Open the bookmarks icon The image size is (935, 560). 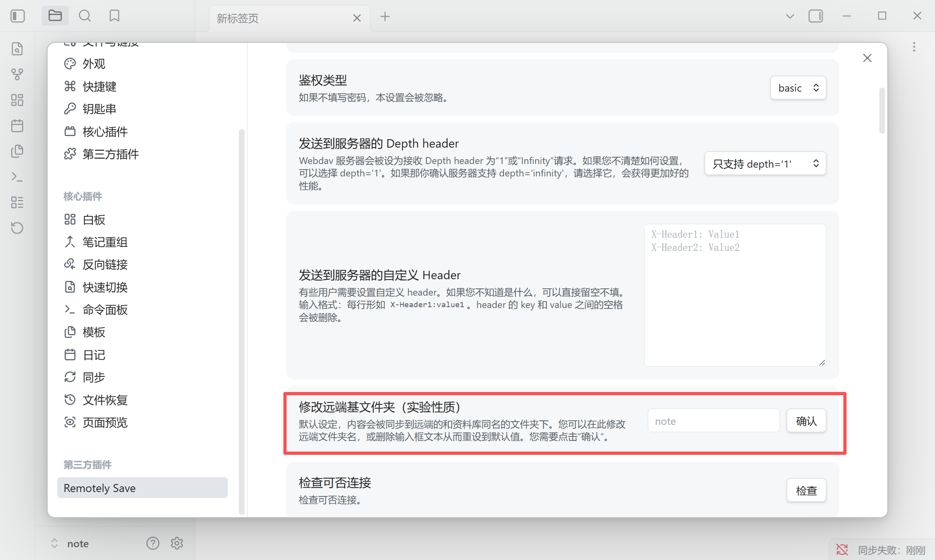click(x=114, y=16)
